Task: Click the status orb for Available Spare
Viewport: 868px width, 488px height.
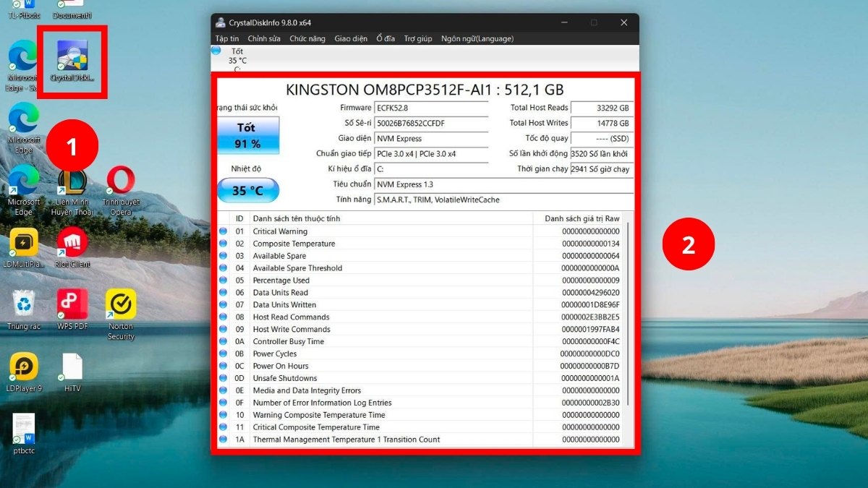Action: 224,256
